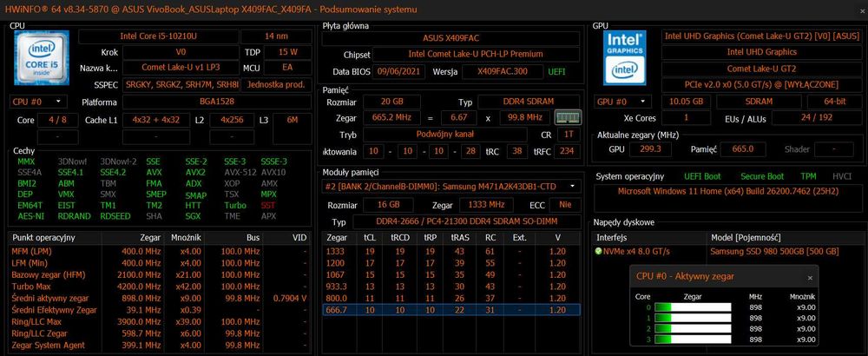Screen dimensions: 868x356
Task: Click the Microsoft Windows 11 Home build field
Action: (728, 196)
